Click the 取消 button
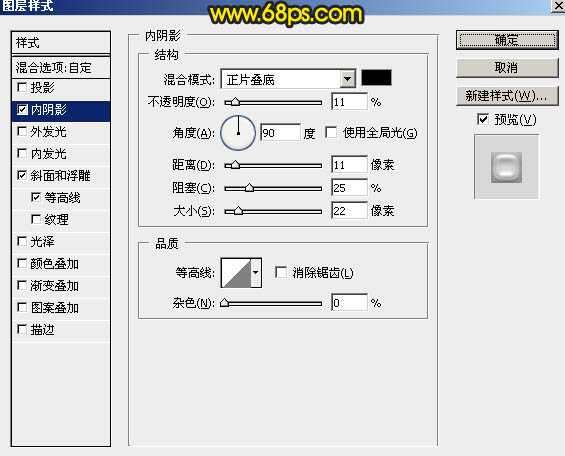This screenshot has width=565, height=456. coord(507,67)
